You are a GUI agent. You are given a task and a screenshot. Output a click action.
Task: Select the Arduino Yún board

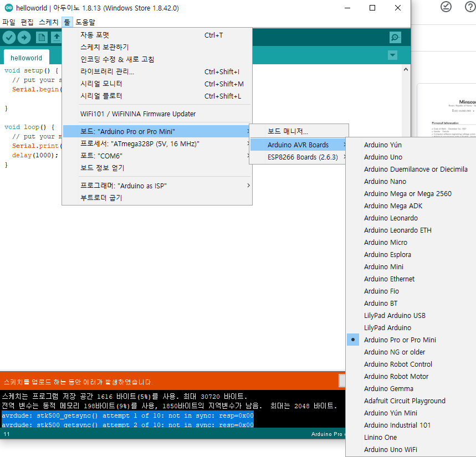click(411, 145)
